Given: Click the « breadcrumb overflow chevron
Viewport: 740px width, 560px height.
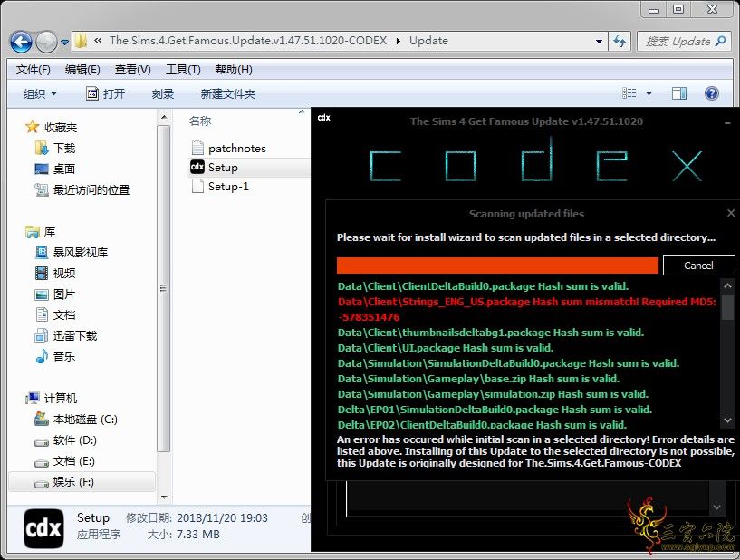Looking at the screenshot, I should 98,41.
